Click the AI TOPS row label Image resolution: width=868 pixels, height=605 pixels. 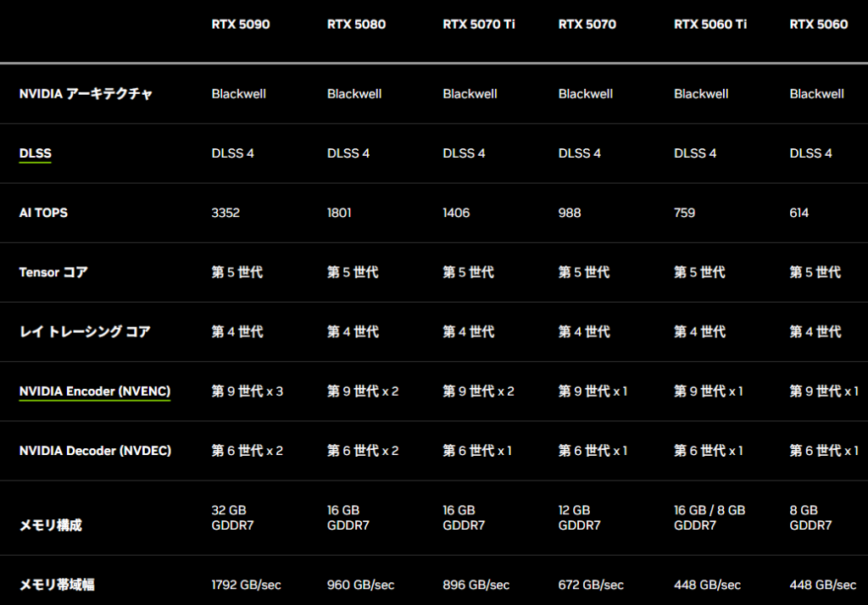(x=43, y=214)
